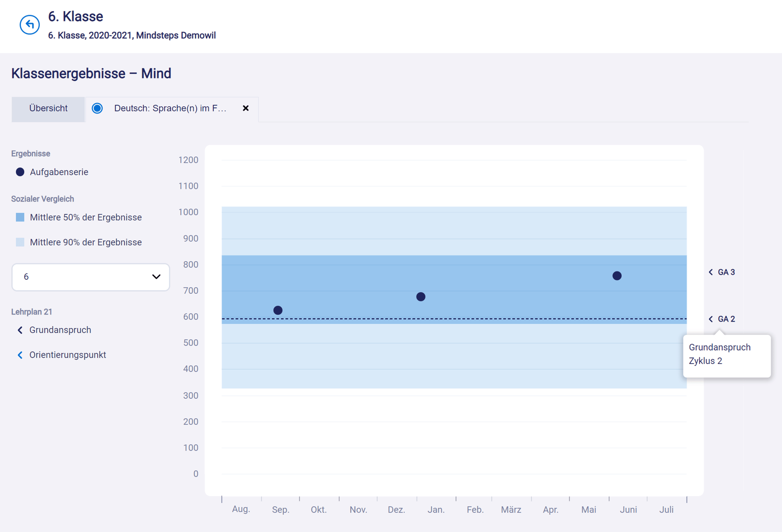Select the January data point

[421, 297]
